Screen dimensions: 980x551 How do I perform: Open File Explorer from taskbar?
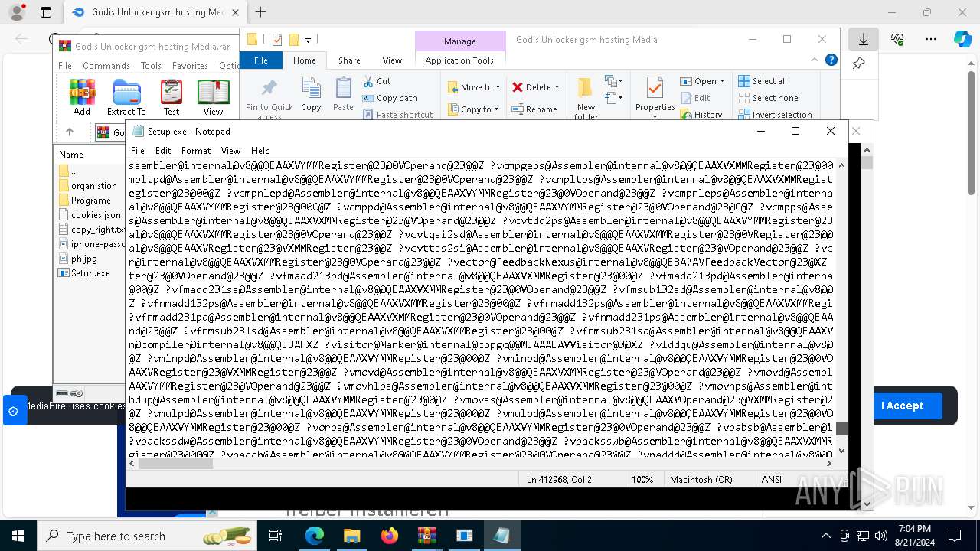tap(351, 536)
